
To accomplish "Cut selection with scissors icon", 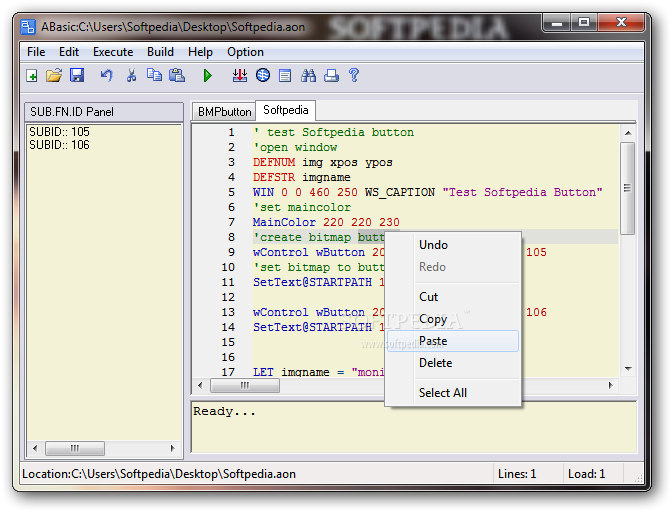I will tap(131, 76).
